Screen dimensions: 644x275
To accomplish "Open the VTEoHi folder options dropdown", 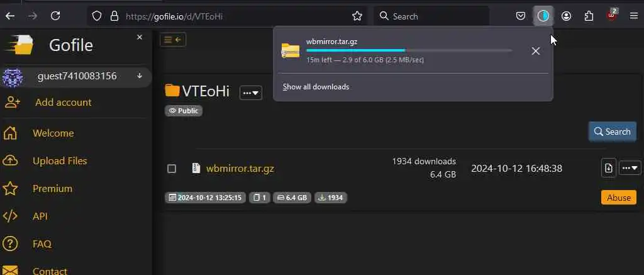I will coord(251,93).
